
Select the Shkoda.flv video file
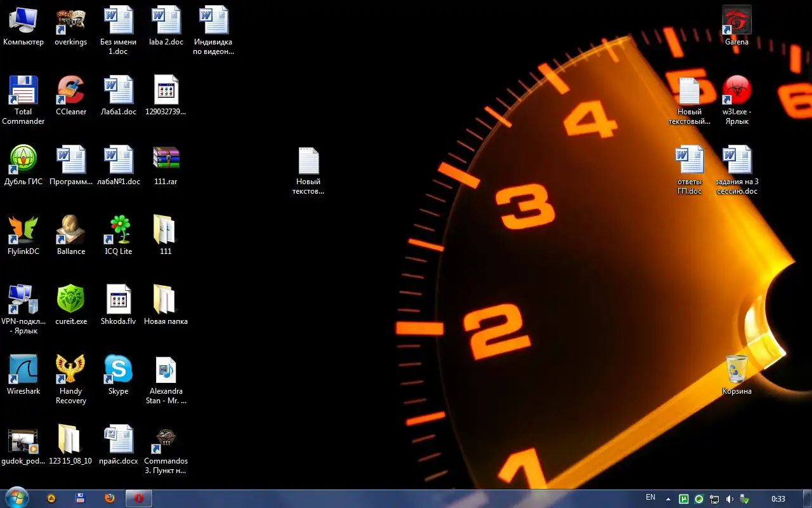tap(119, 300)
